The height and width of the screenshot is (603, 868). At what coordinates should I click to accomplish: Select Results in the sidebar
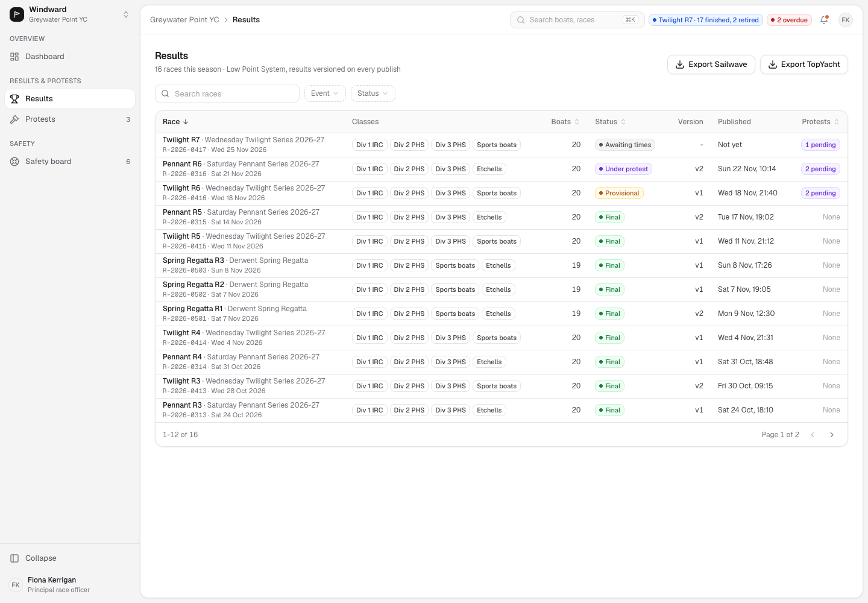click(70, 99)
